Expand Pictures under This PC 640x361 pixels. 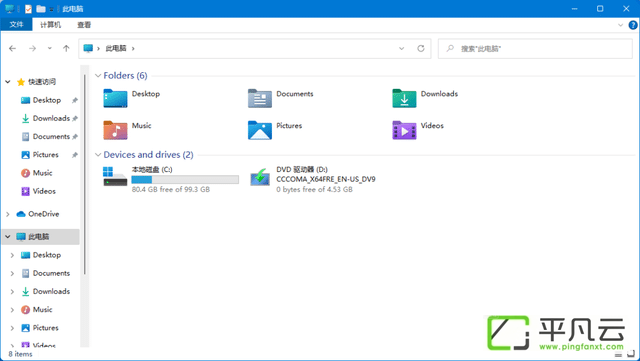click(x=12, y=328)
